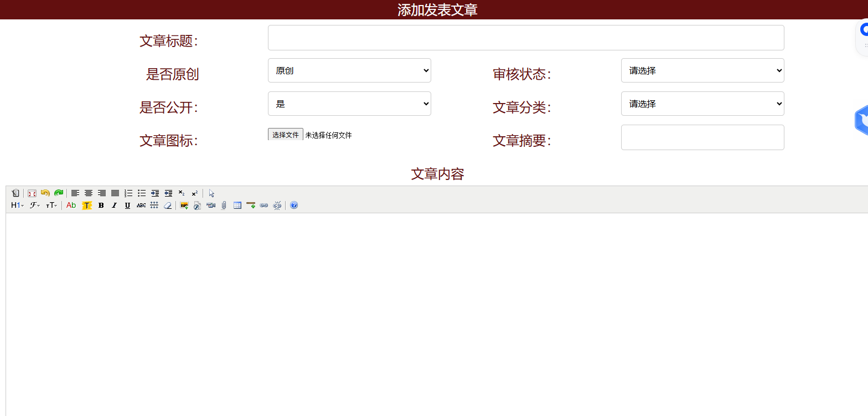868x416 pixels.
Task: Click the hyperlink chain icon
Action: [x=264, y=206]
